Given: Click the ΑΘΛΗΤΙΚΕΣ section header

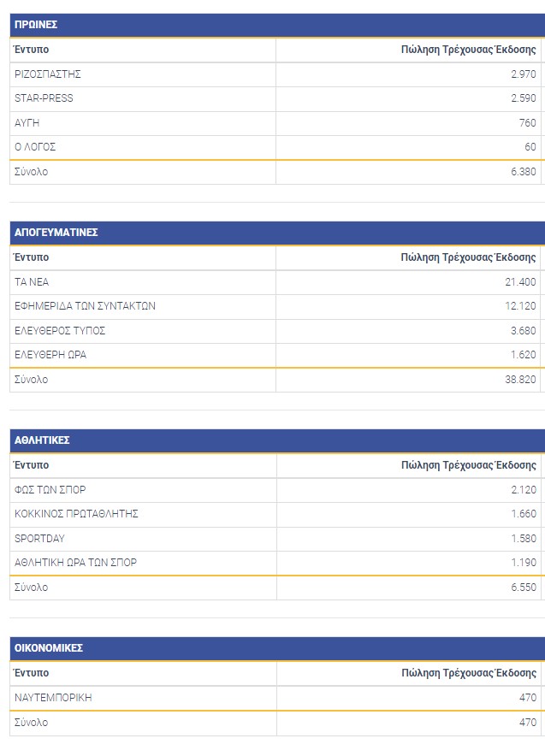Looking at the screenshot, I should pyautogui.click(x=42, y=440).
